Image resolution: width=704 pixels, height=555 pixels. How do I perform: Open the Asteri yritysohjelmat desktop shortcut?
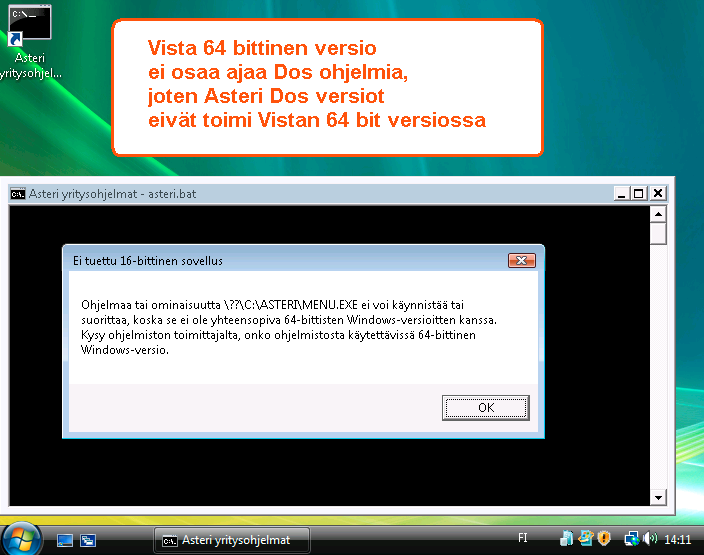[x=30, y=43]
